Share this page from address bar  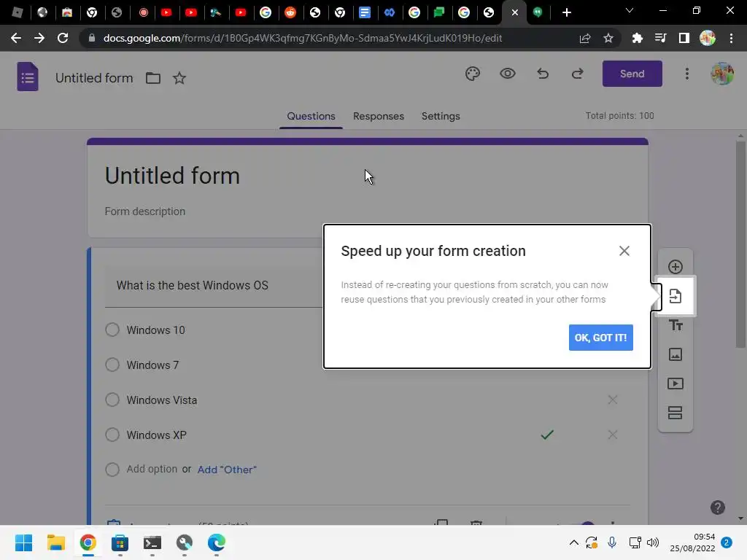tap(585, 38)
